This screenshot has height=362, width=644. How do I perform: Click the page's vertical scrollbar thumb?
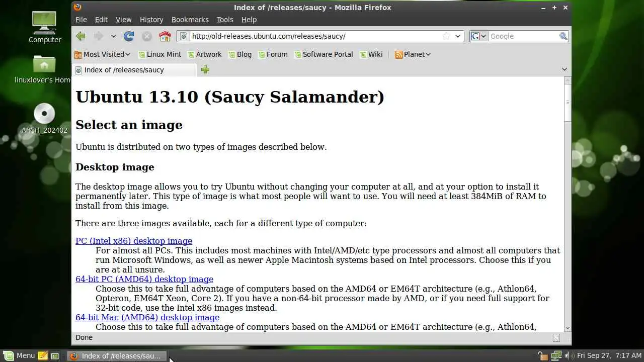pos(568,103)
